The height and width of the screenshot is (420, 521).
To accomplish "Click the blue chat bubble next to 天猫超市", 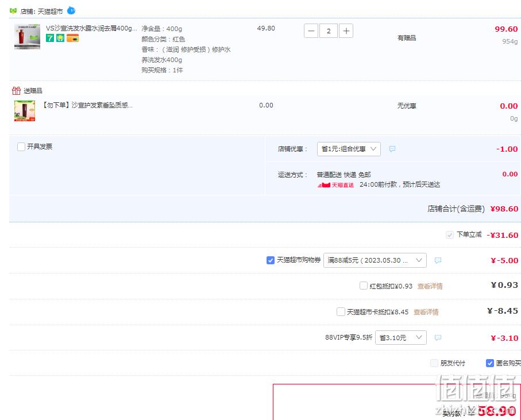I will tap(71, 11).
